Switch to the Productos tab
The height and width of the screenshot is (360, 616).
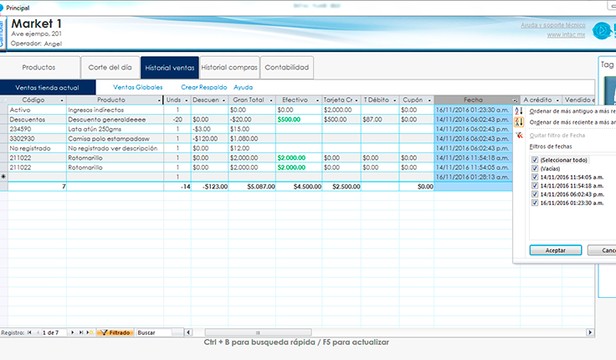pos(39,68)
